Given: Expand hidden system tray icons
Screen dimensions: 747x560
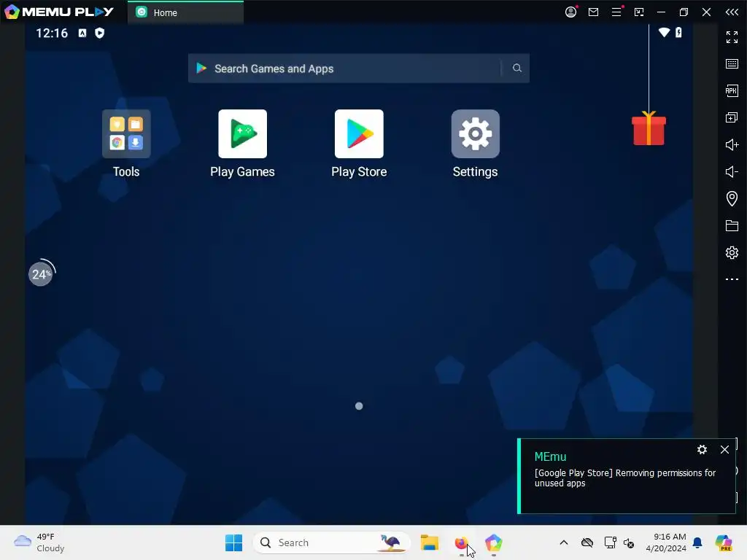Looking at the screenshot, I should pyautogui.click(x=564, y=542).
